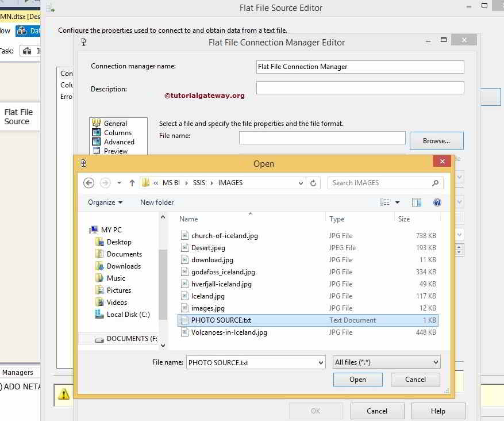Toggle the preview pane icon
Image resolution: width=504 pixels, height=421 pixels.
pos(417,202)
